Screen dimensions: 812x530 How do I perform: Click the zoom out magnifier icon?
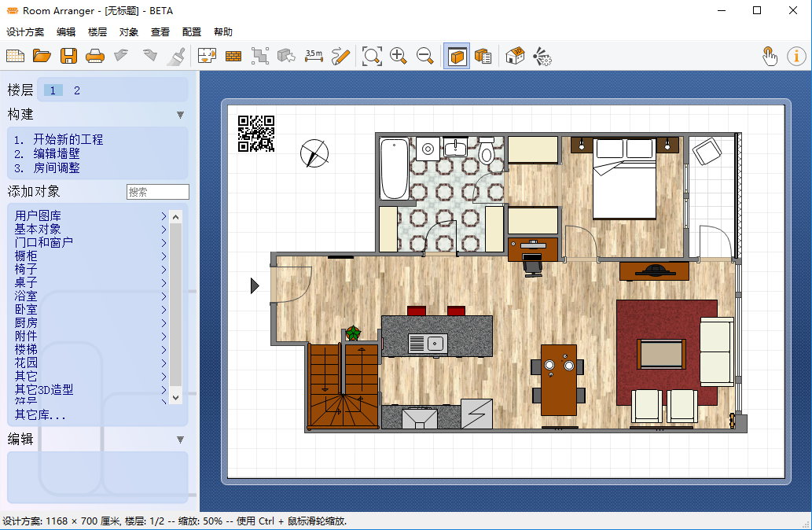tap(425, 56)
